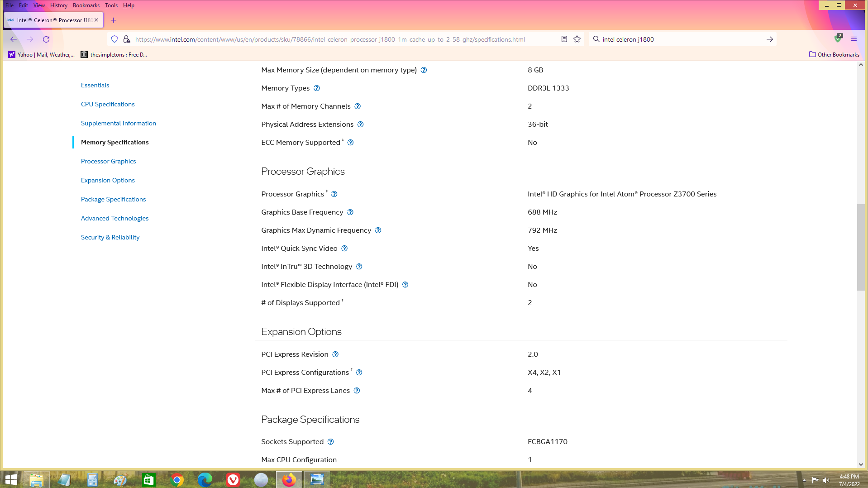Open the extension shield icon with badge 2
Viewport: 868px width, 488px height.
[x=838, y=38]
